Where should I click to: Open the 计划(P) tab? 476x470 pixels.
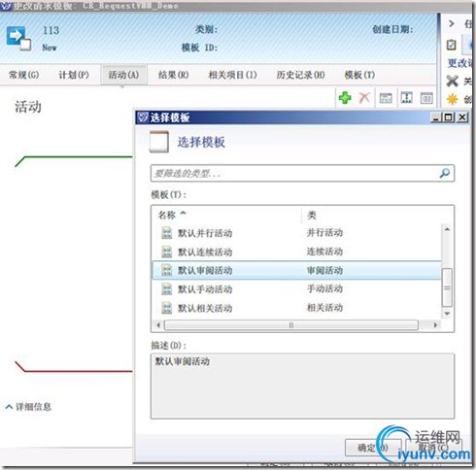click(x=74, y=75)
